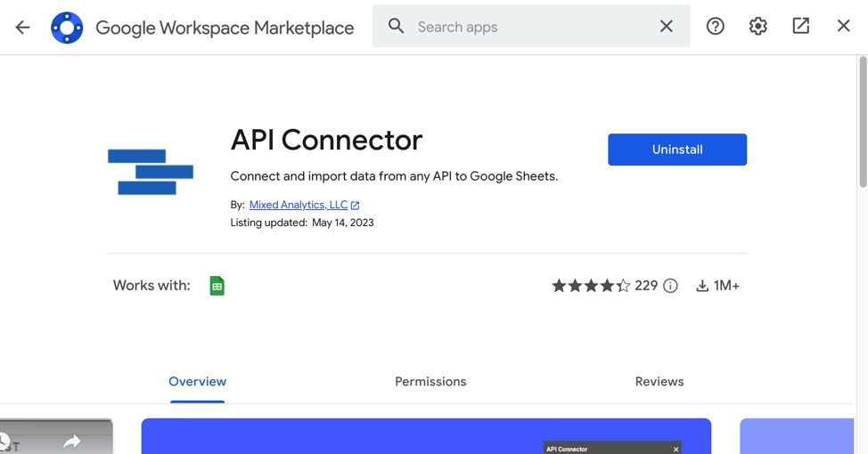This screenshot has width=868, height=454.
Task: Close the marketplace dialog
Action: coord(843,26)
